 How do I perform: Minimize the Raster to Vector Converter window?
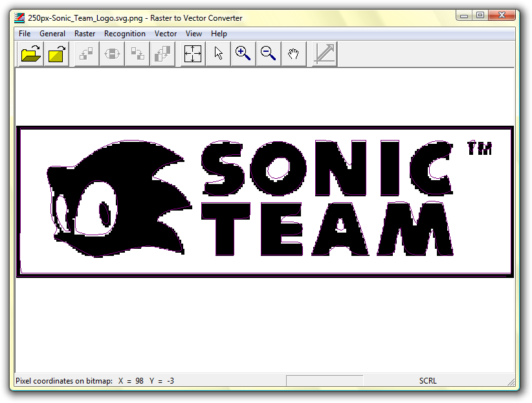click(x=464, y=16)
